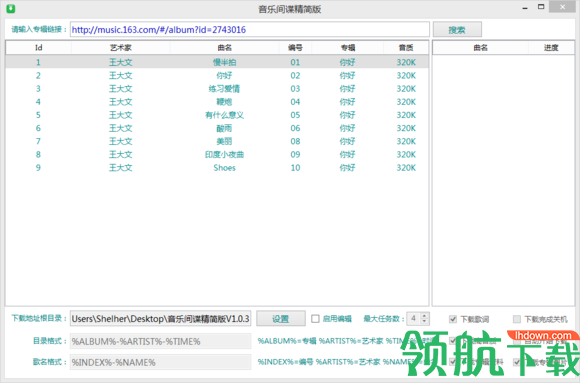Click album 你好 cell in the 印度小夜曲 row
The height and width of the screenshot is (383, 580).
tap(348, 155)
